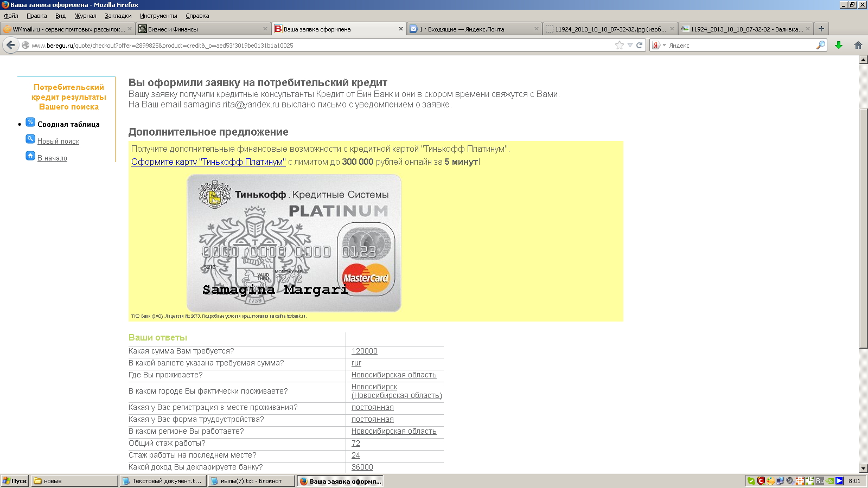
Task: Close the WMmail.ru tab
Action: point(130,29)
